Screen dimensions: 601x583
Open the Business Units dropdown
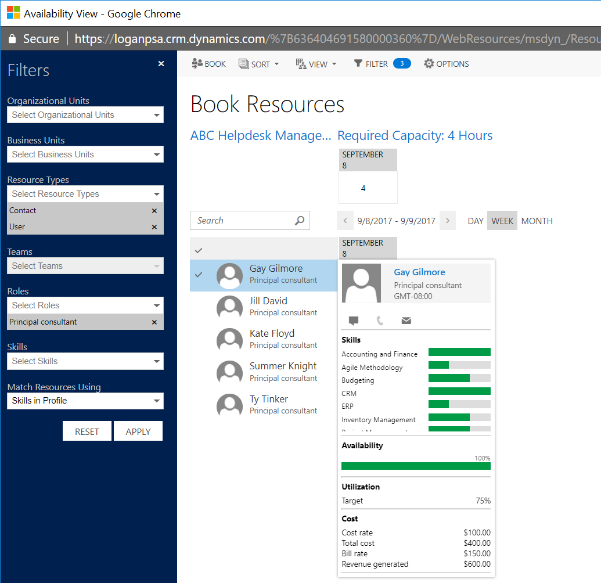tap(85, 154)
